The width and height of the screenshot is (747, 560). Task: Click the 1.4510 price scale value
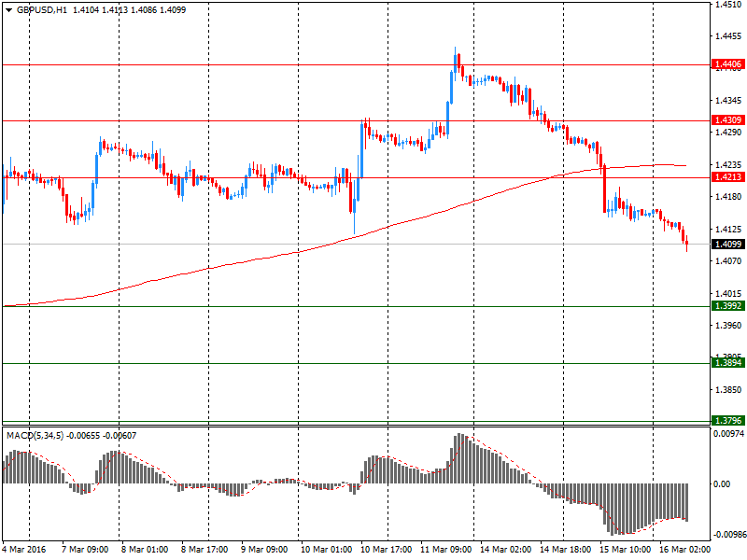(728, 5)
